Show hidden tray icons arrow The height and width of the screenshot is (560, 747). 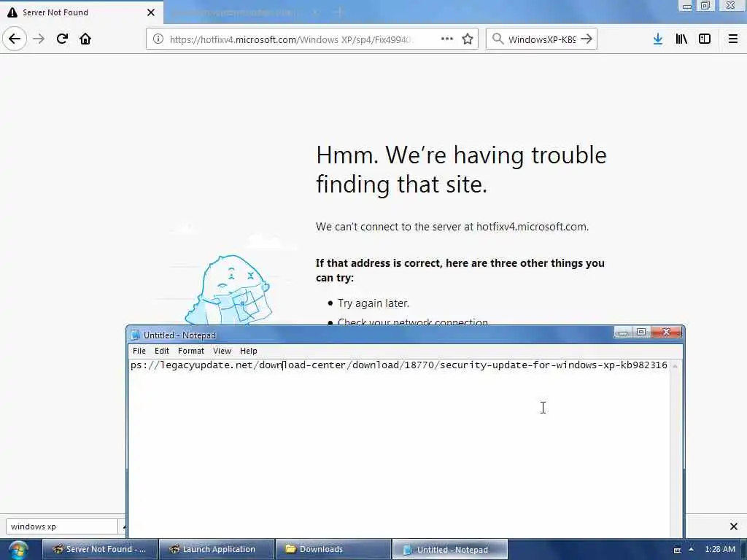692,549
